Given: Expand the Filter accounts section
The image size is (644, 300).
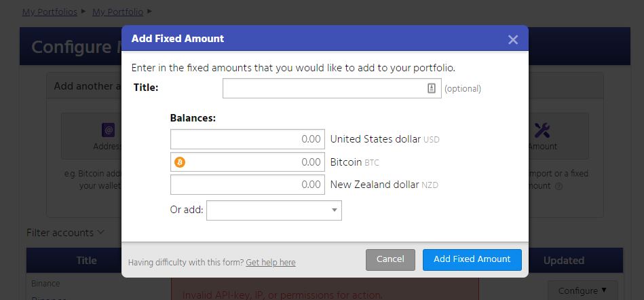Looking at the screenshot, I should (x=65, y=233).
